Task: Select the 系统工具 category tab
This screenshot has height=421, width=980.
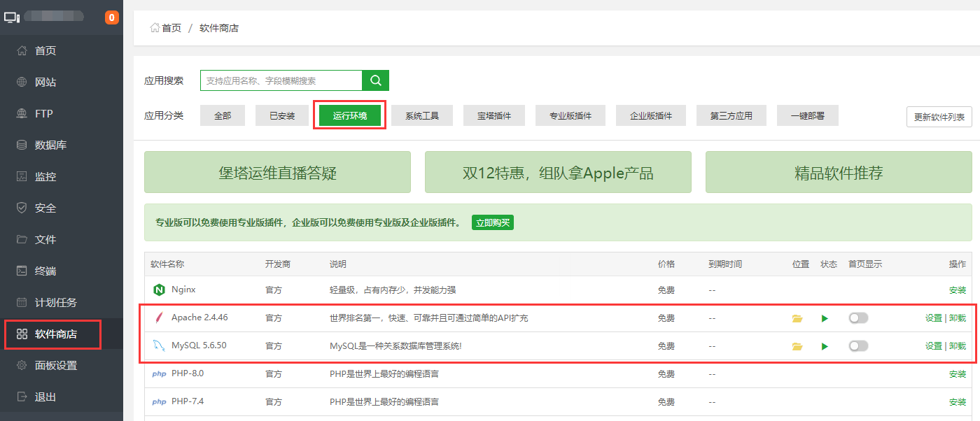Action: [422, 115]
